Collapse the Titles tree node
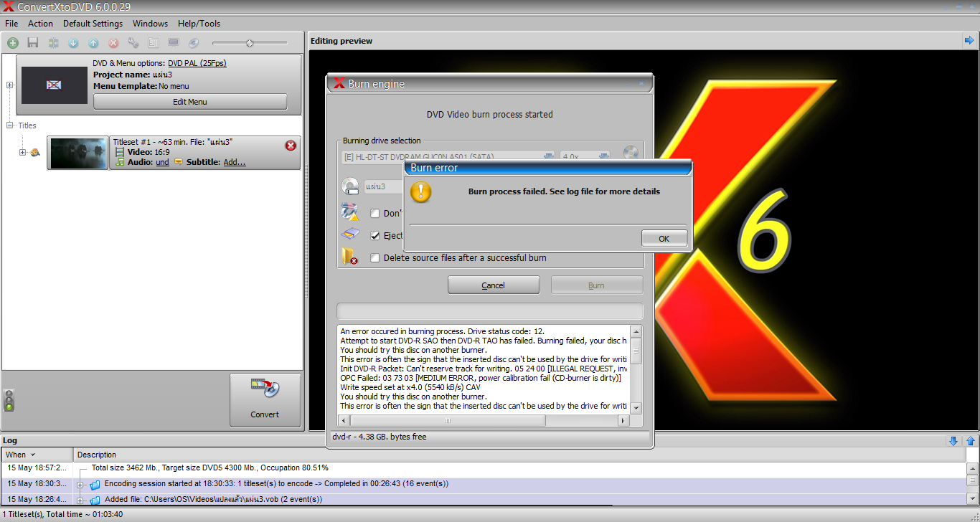The height and width of the screenshot is (522, 980). click(x=10, y=125)
